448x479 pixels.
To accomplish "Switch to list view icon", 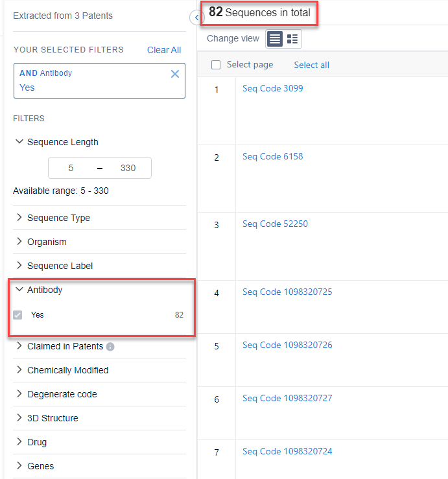I will pyautogui.click(x=275, y=39).
